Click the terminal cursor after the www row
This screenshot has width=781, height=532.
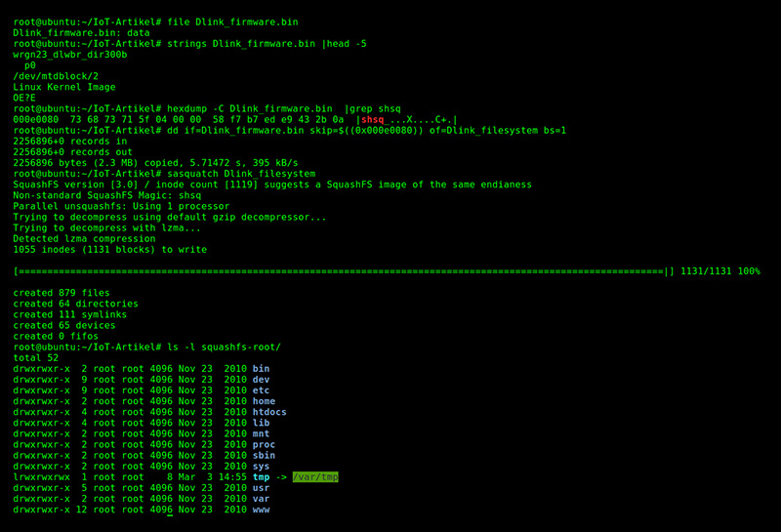(170, 515)
